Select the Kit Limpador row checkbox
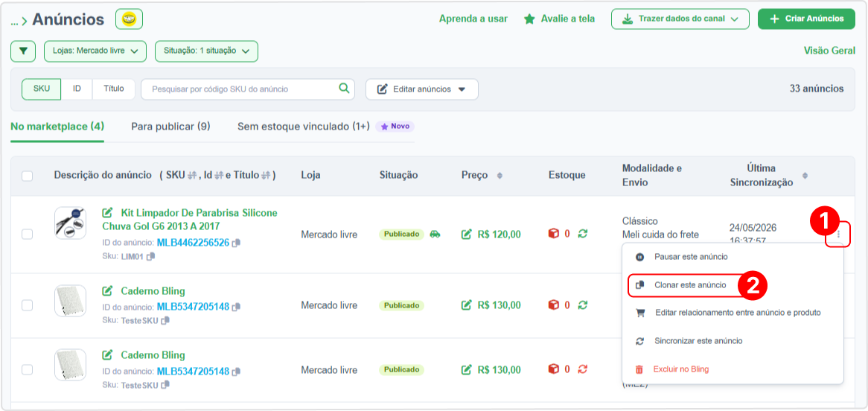Viewport: 868px width, 411px height. pos(27,235)
